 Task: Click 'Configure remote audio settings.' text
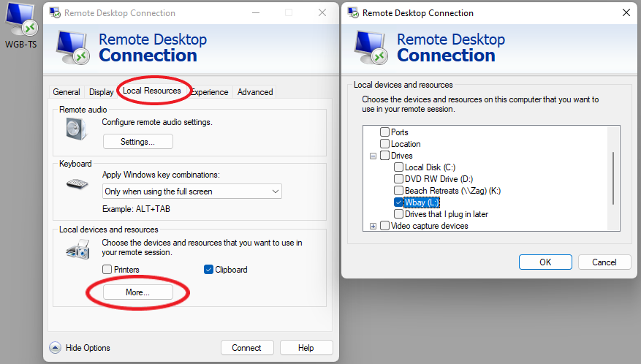coord(157,122)
